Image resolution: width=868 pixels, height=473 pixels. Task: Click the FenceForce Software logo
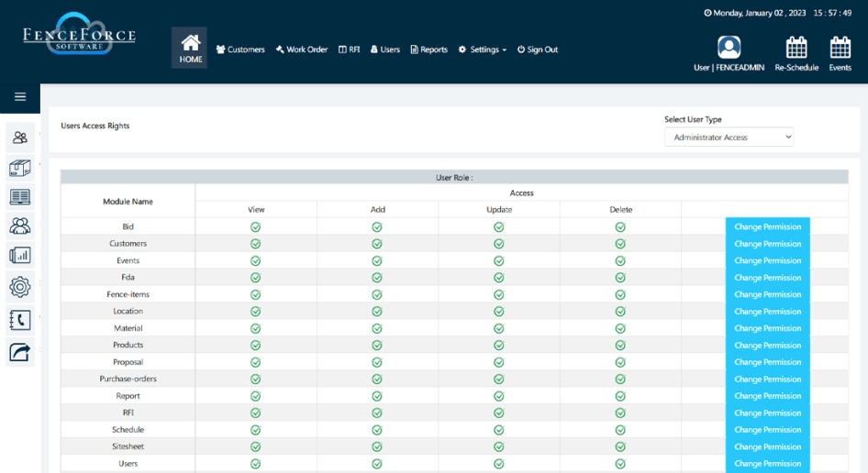[x=79, y=34]
